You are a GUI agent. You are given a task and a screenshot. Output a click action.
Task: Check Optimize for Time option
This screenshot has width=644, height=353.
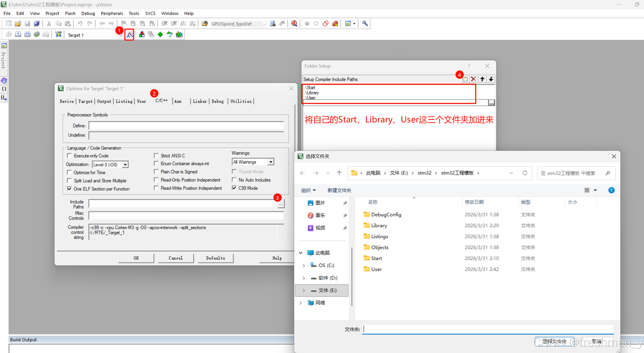pos(70,172)
